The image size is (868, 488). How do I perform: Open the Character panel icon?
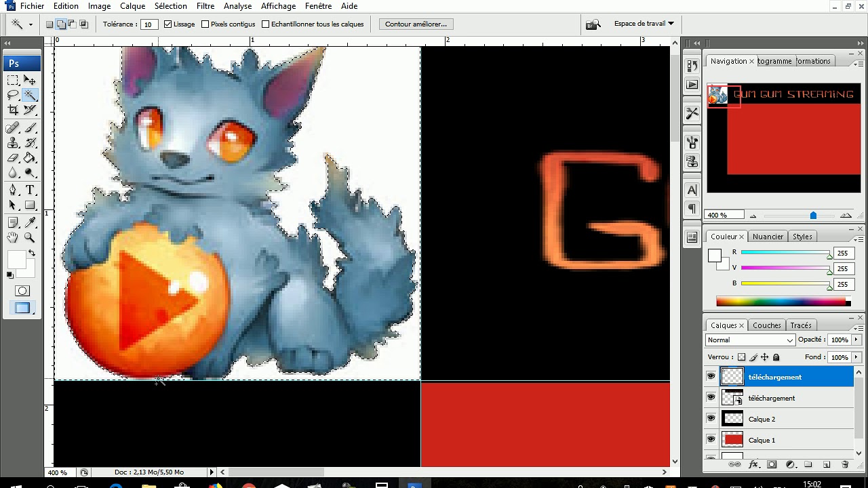point(692,190)
